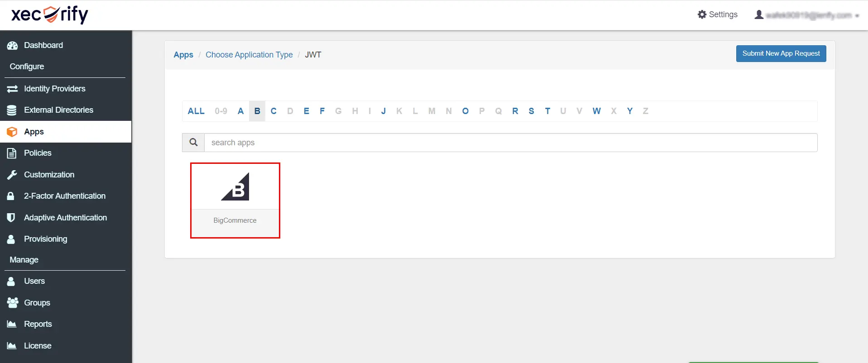Viewport: 868px width, 363px height.
Task: Focus the search apps field
Action: coord(511,143)
